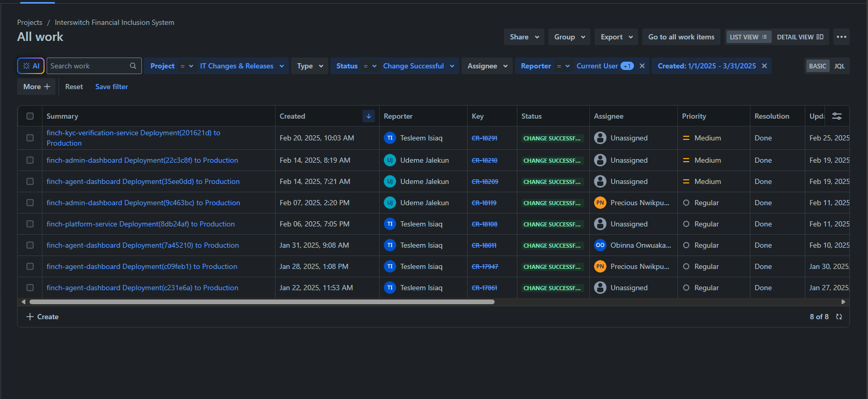Expand the Share dropdown
The height and width of the screenshot is (399, 868).
[x=524, y=37]
